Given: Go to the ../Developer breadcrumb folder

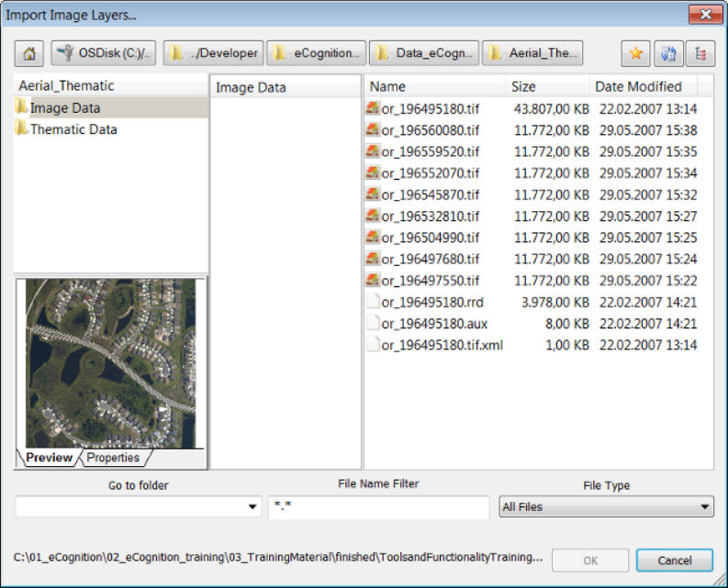Looking at the screenshot, I should [x=214, y=53].
